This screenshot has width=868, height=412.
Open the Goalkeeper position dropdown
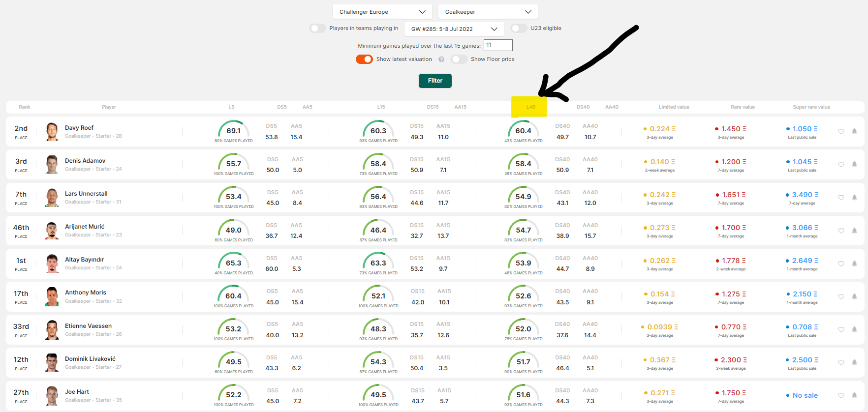[x=488, y=12]
